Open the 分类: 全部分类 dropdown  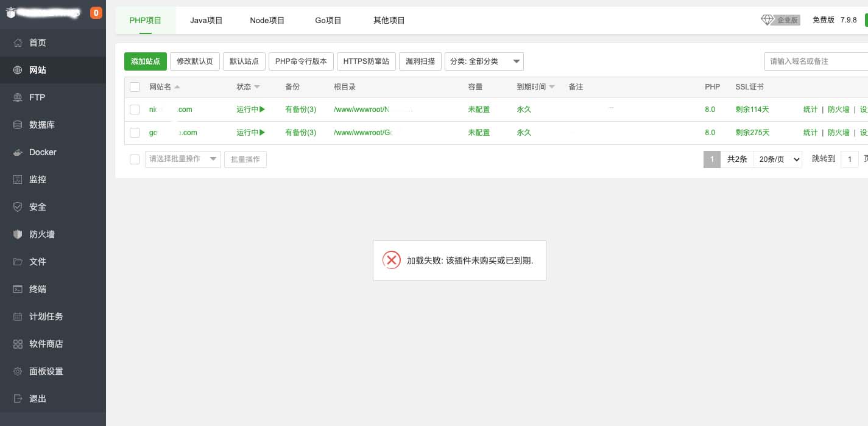[484, 61]
